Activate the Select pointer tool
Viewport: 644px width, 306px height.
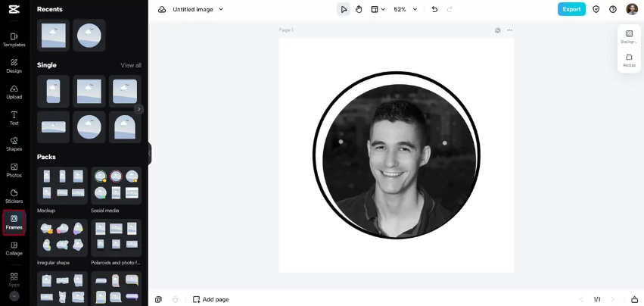[x=344, y=9]
